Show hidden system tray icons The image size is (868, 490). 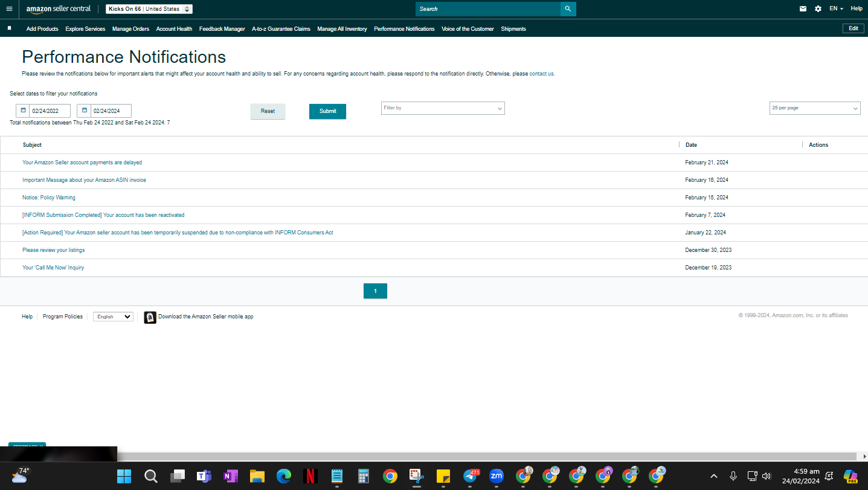[714, 476]
